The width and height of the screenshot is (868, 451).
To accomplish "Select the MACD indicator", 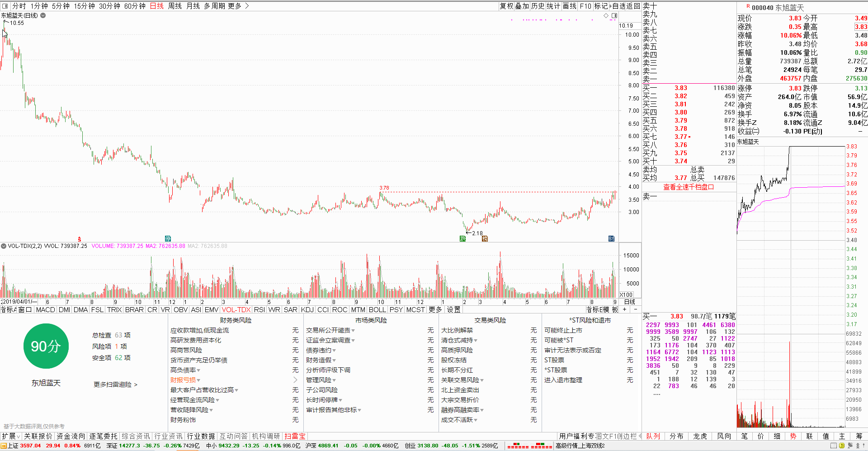I will (x=45, y=309).
